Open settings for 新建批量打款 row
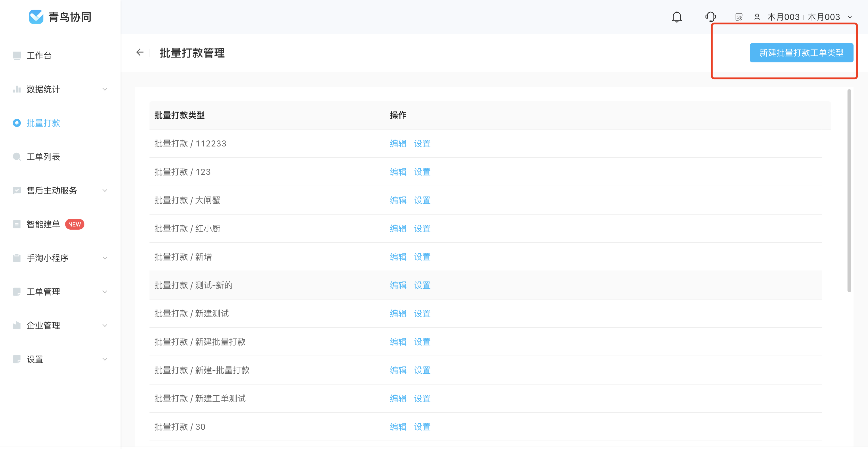The height and width of the screenshot is (449, 868). click(x=422, y=341)
